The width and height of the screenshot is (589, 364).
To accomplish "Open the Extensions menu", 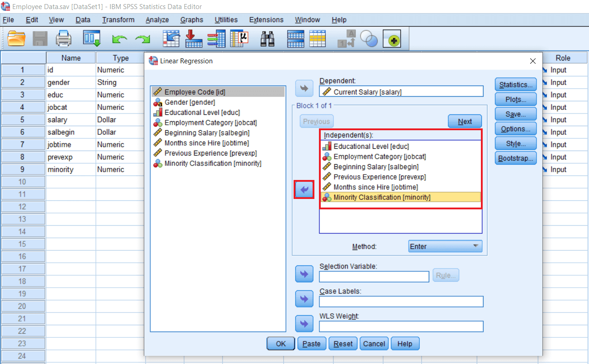I will [266, 20].
